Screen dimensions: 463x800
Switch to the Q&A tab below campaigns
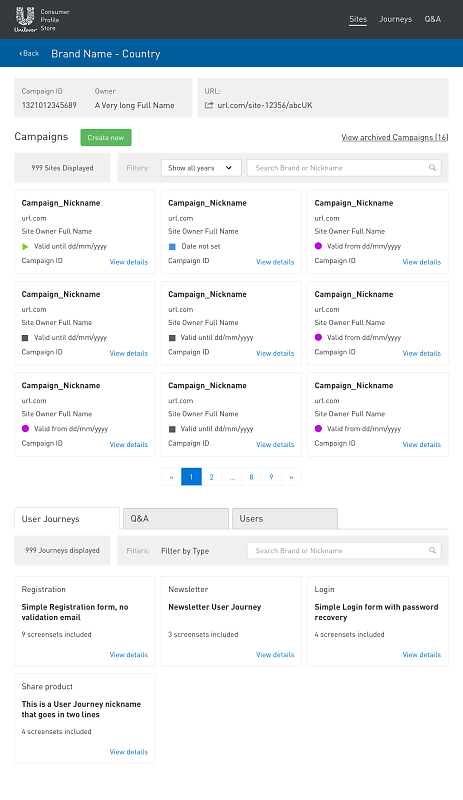coord(176,518)
